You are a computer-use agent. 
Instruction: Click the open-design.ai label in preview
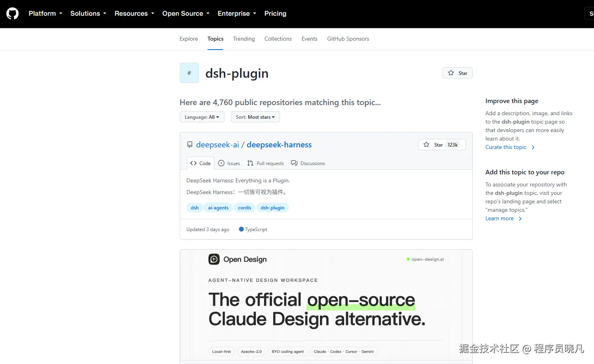click(428, 259)
